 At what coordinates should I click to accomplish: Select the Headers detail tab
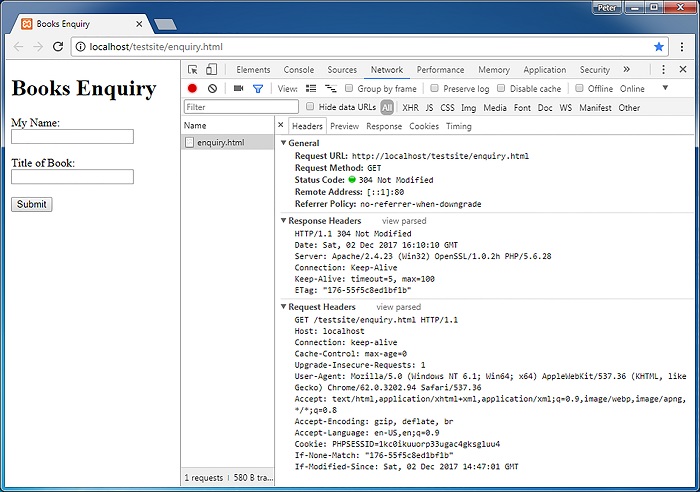point(307,126)
